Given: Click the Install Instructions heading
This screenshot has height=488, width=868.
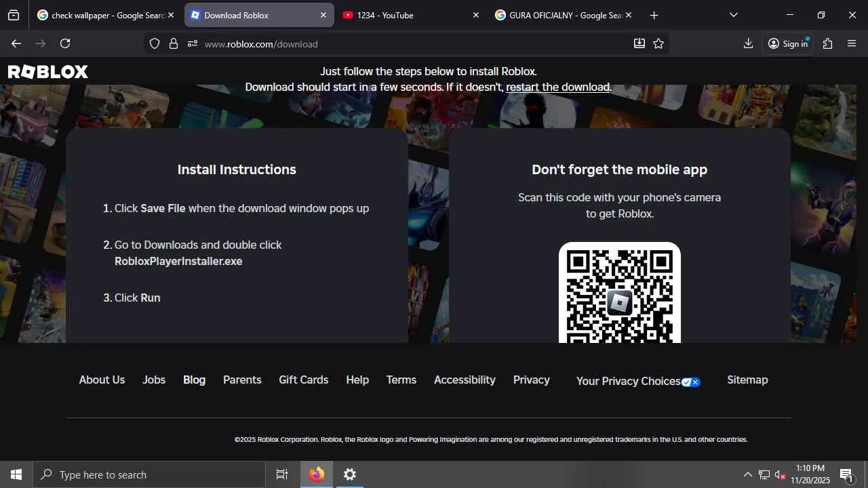Looking at the screenshot, I should coord(237,170).
